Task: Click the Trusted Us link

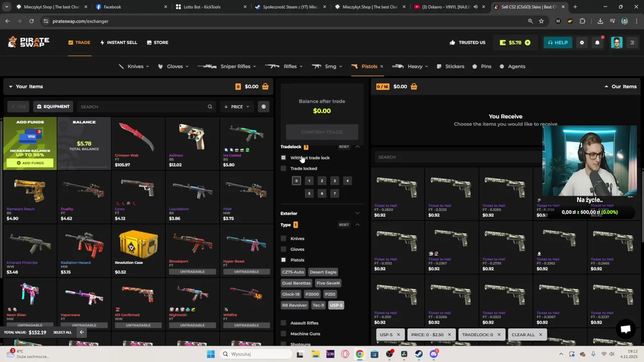Action: click(467, 43)
